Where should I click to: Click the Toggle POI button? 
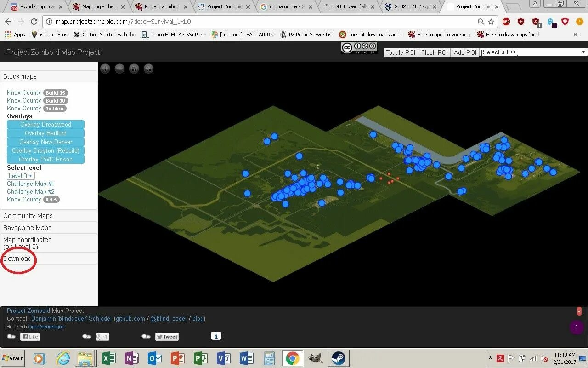tap(401, 52)
